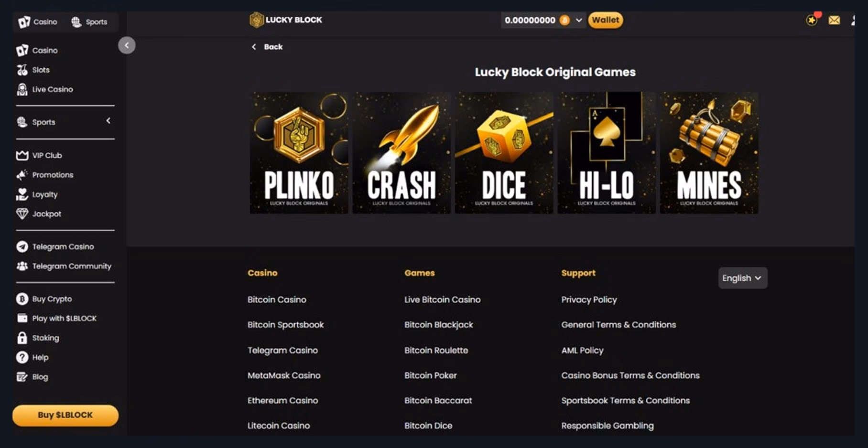This screenshot has height=448, width=868.
Task: Select the VIP Club crown icon
Action: 22,155
